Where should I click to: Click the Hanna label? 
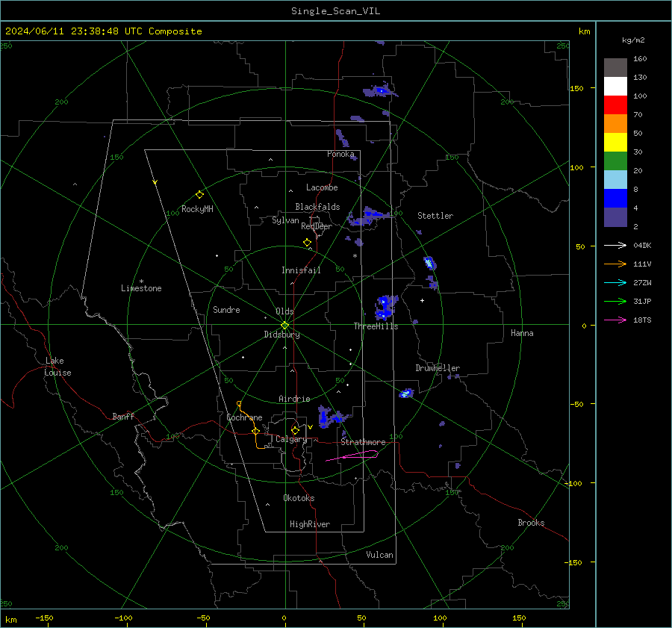[x=522, y=333]
